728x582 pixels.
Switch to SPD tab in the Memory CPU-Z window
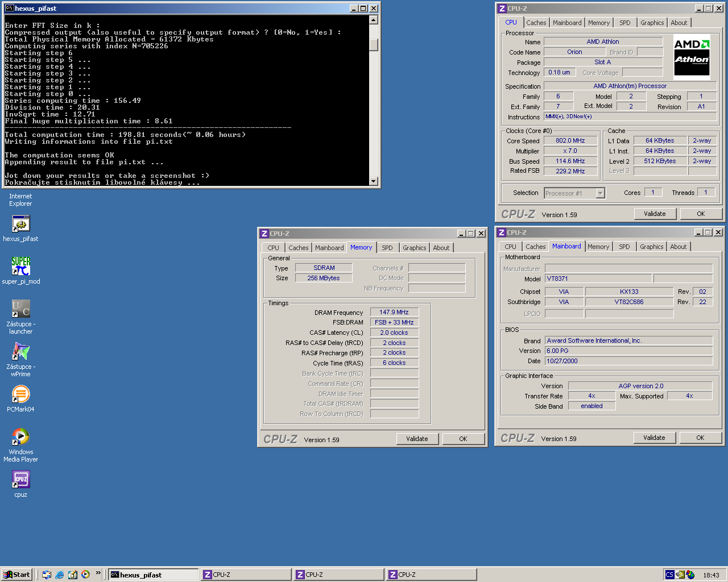point(387,248)
